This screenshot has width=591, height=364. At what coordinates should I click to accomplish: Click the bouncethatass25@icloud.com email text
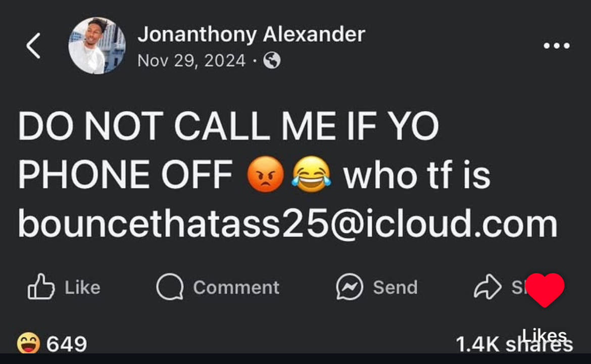click(x=287, y=224)
